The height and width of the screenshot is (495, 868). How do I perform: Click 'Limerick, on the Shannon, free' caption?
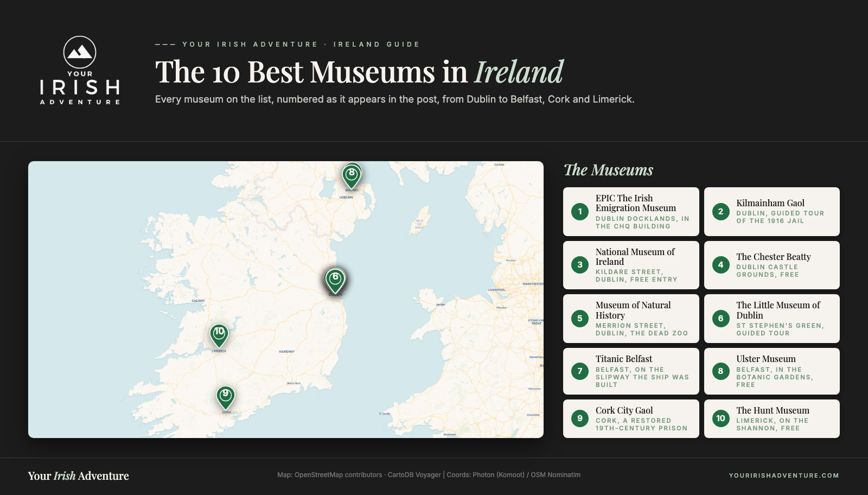(773, 424)
